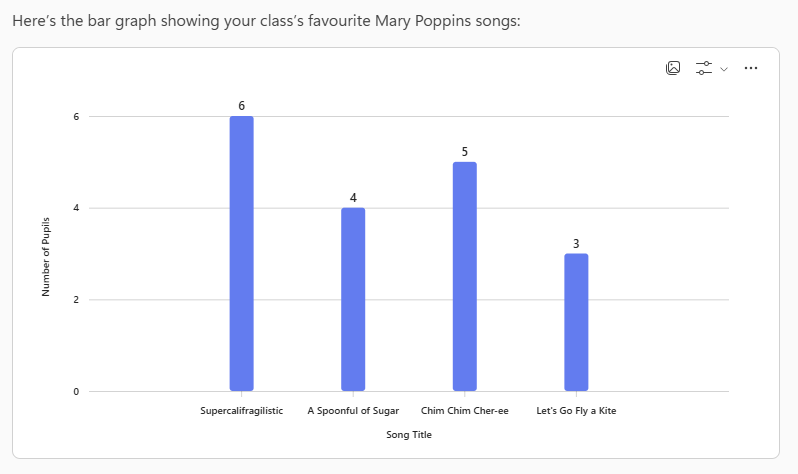Click the data label 4 above second bar
This screenshot has height=474, width=798.
pyautogui.click(x=353, y=197)
